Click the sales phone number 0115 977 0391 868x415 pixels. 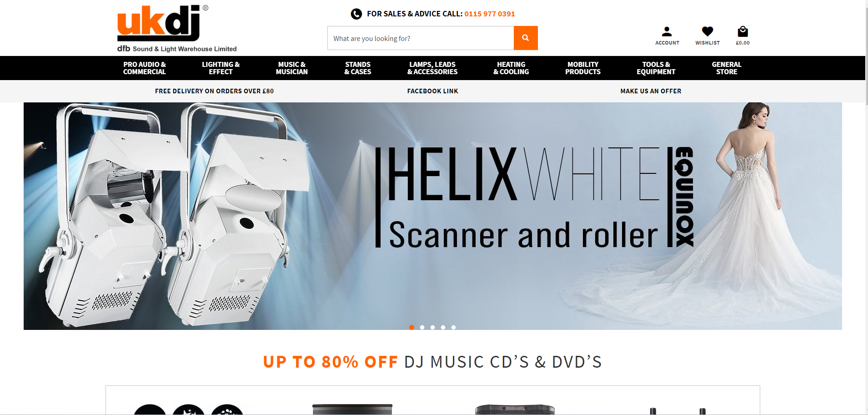490,14
